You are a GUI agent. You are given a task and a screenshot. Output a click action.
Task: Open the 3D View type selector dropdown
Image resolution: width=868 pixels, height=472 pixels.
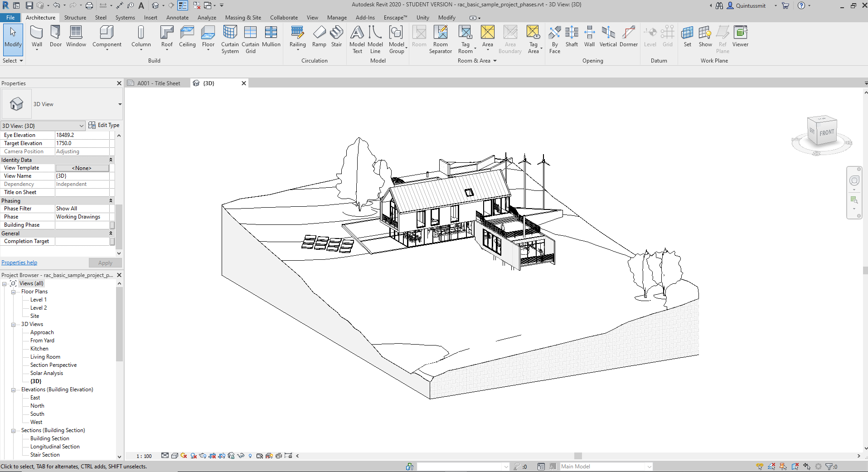click(120, 104)
